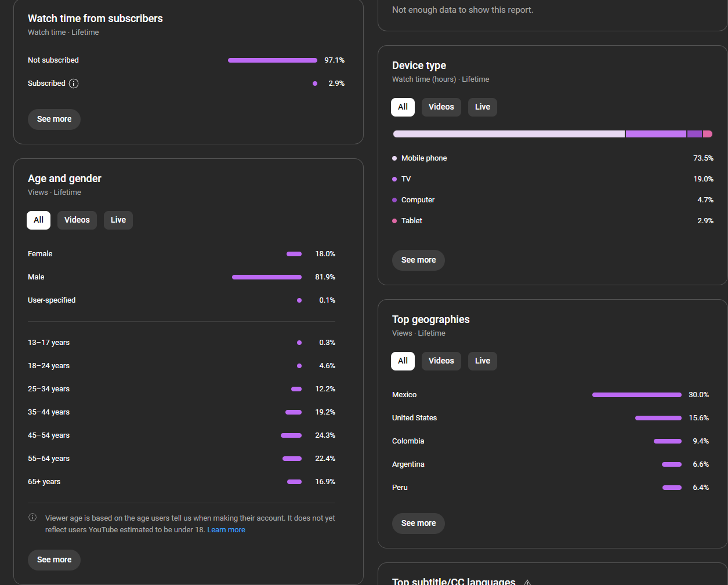Image resolution: width=728 pixels, height=585 pixels.
Task: Click the Male percentage bar
Action: 267,277
